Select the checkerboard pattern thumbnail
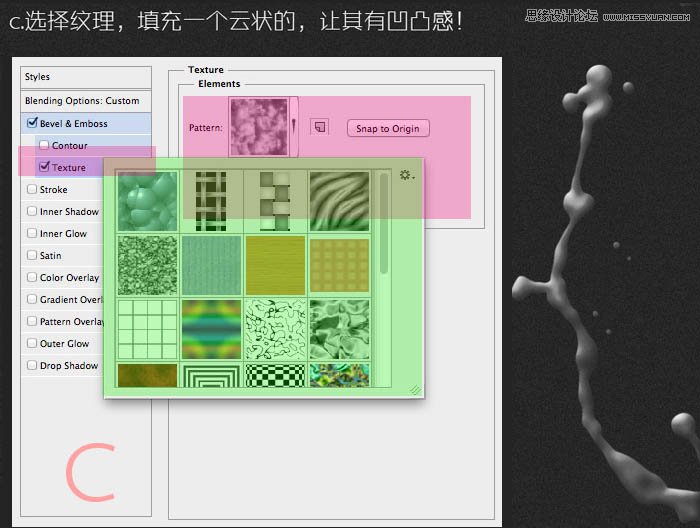This screenshot has width=700, height=528. (x=275, y=375)
